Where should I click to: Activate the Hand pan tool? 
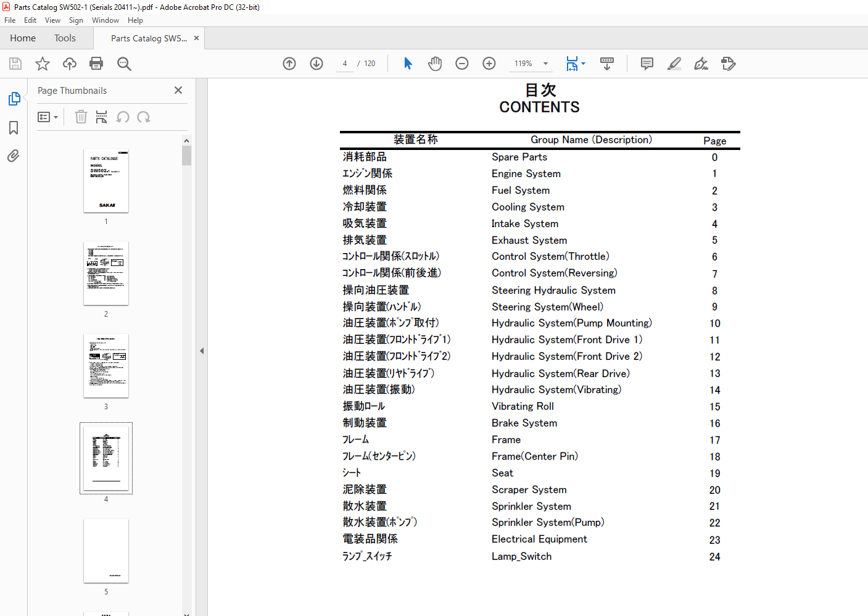tap(435, 64)
